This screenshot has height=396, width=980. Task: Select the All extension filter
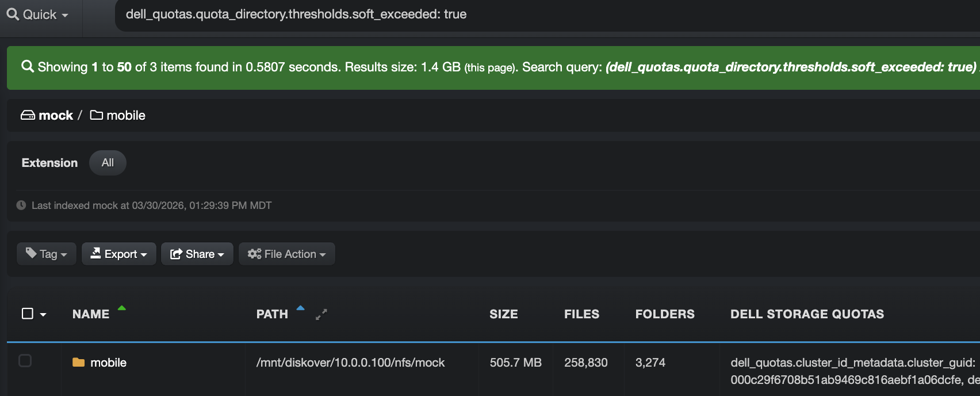click(x=108, y=163)
